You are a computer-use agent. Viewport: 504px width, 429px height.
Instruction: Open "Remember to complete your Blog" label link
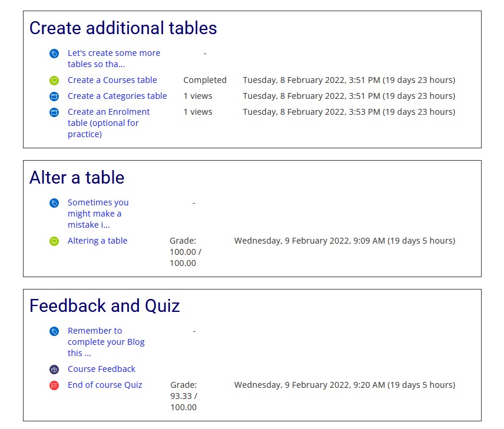(x=106, y=341)
